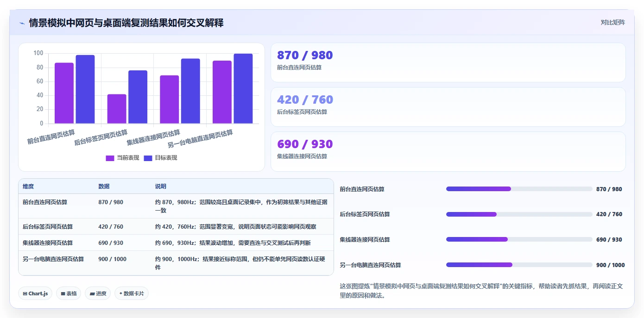644x318 pixels.
Task: Click the chart axis label 另一台电脑直连网页估算
Action: pyautogui.click(x=200, y=138)
